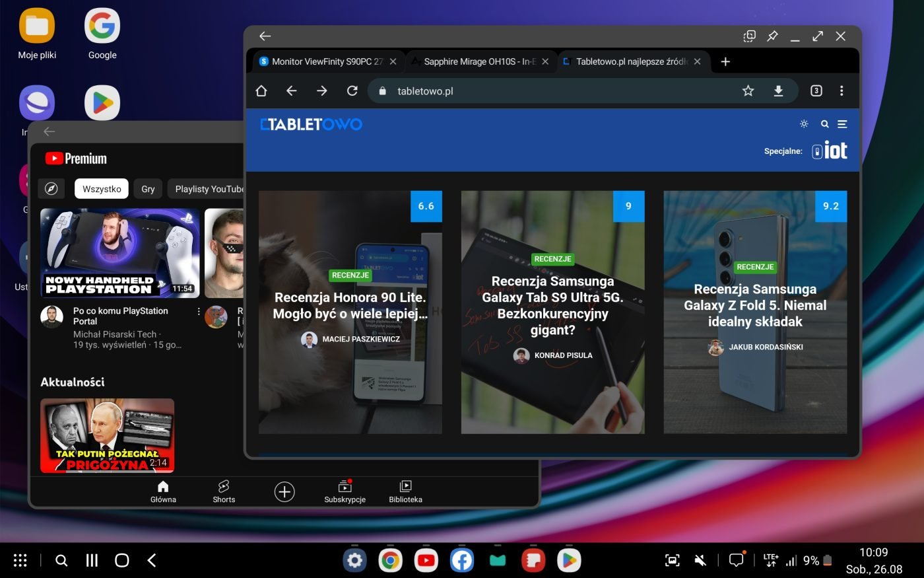Open options menu for PlayStation Portal video
Image resolution: width=924 pixels, height=578 pixels.
199,311
